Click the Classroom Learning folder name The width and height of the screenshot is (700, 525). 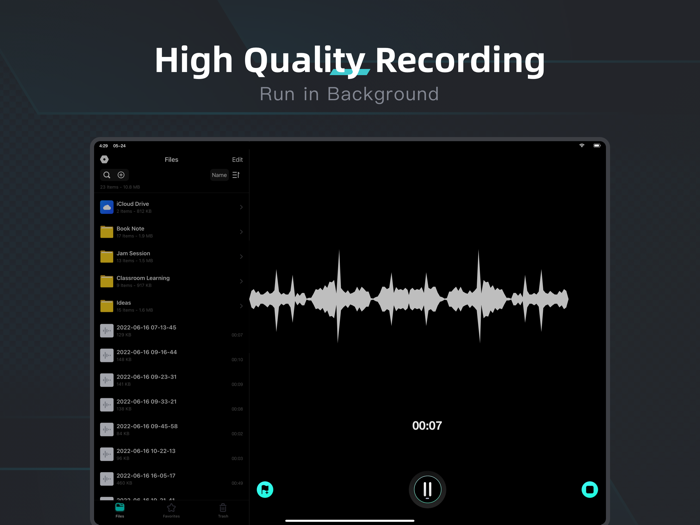[143, 278]
